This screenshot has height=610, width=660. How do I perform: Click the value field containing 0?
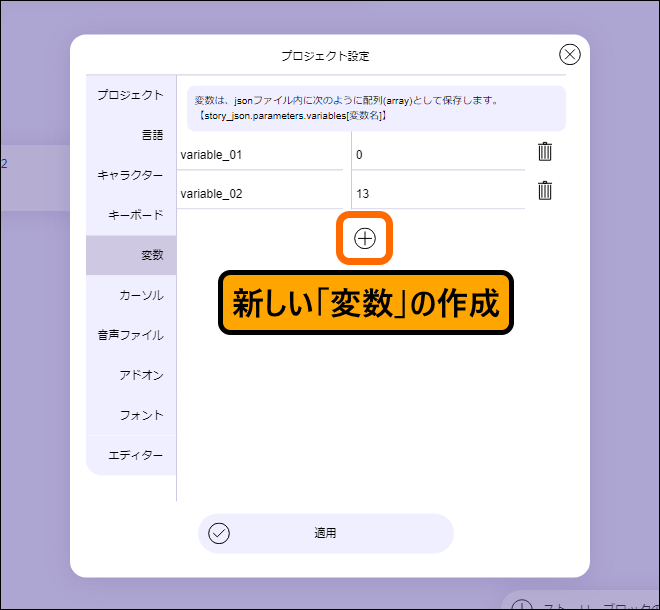[437, 155]
